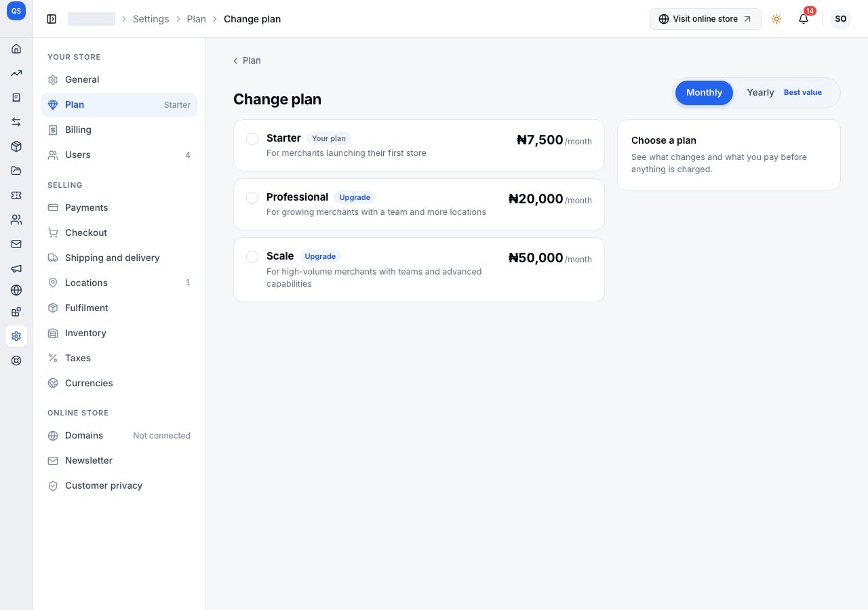This screenshot has height=610, width=868.
Task: Click Settings in the breadcrumb
Action: pos(151,19)
